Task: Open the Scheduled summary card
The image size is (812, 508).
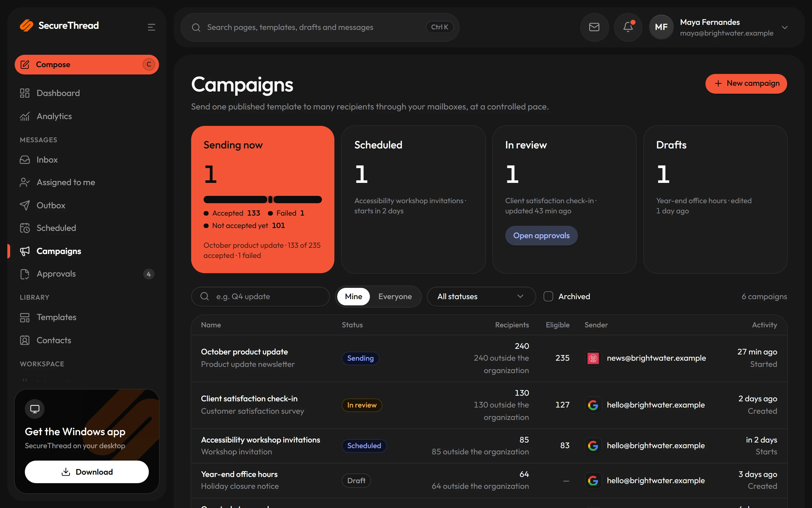Action: [413, 200]
